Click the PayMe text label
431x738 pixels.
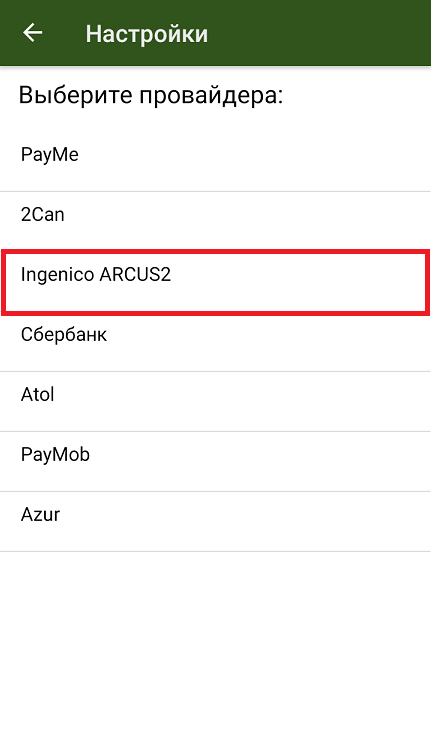pos(49,155)
